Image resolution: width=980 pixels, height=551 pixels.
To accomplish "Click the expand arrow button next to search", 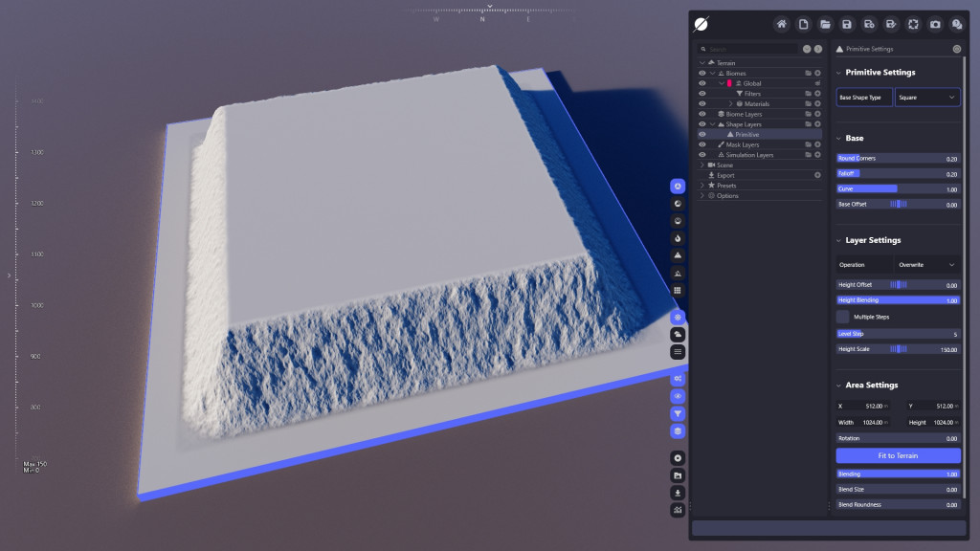I will pos(817,49).
